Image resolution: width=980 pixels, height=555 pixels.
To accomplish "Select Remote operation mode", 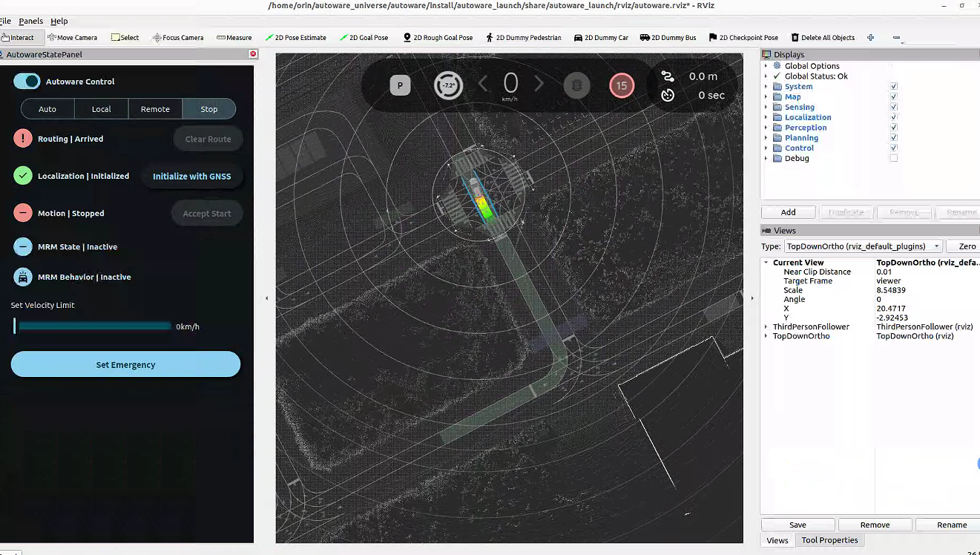I will (x=155, y=109).
